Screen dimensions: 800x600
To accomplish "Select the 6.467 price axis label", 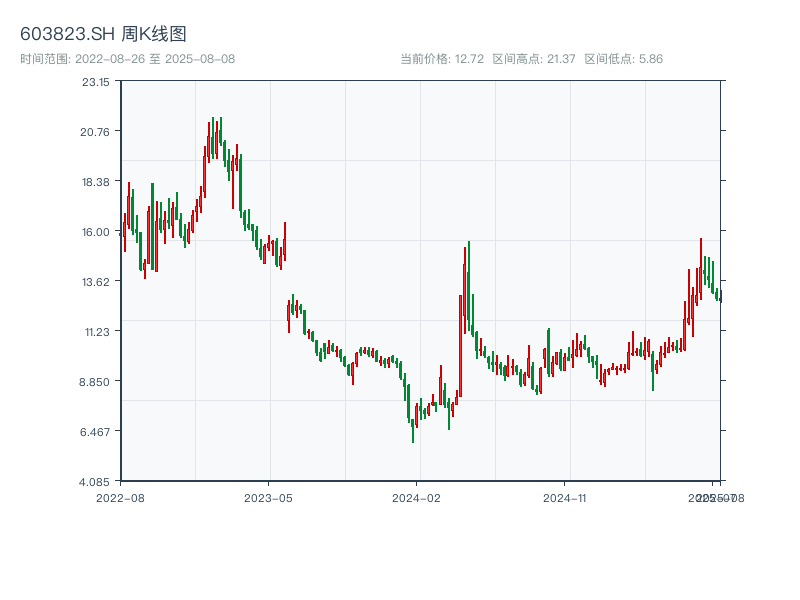I will 96,432.
